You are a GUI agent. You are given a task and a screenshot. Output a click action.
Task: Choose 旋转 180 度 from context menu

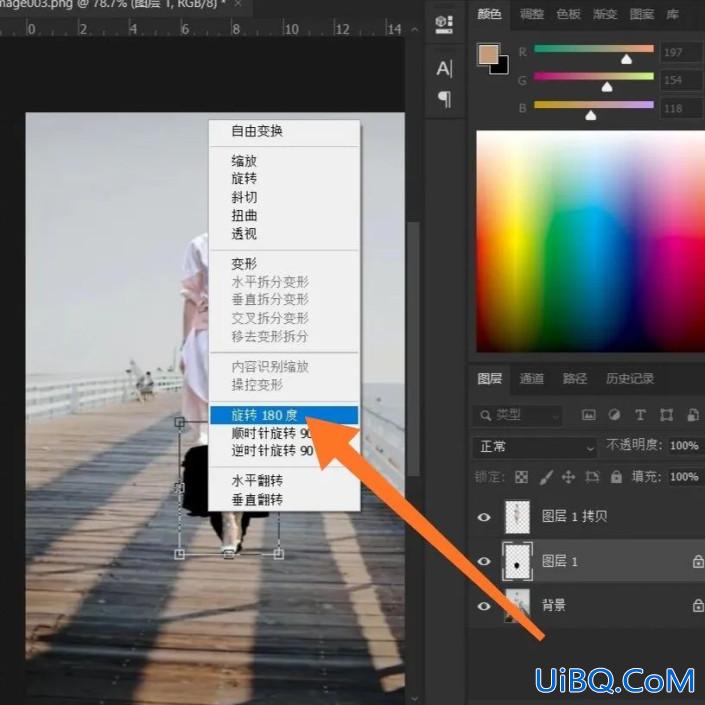pyautogui.click(x=284, y=415)
